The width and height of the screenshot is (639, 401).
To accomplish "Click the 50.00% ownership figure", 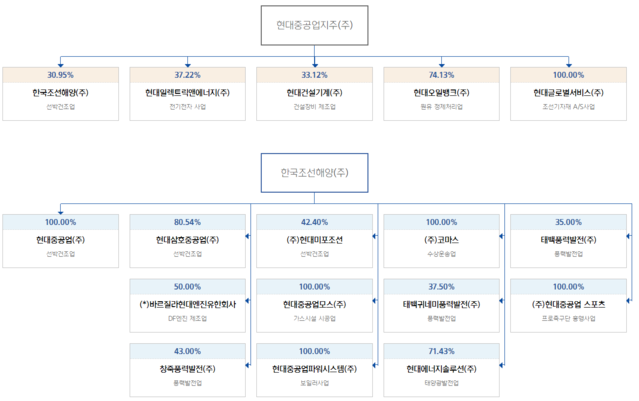I will click(187, 286).
